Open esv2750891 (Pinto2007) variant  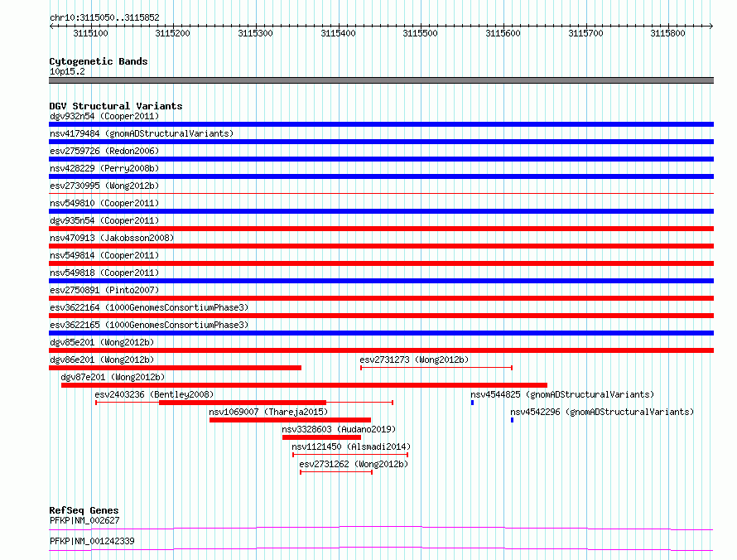click(x=104, y=290)
